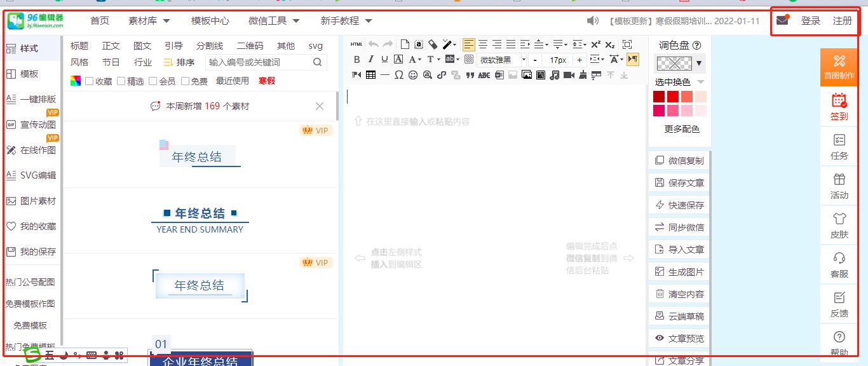Click the undo arrow in the editor toolbar
The width and height of the screenshot is (868, 366).
[x=373, y=44]
